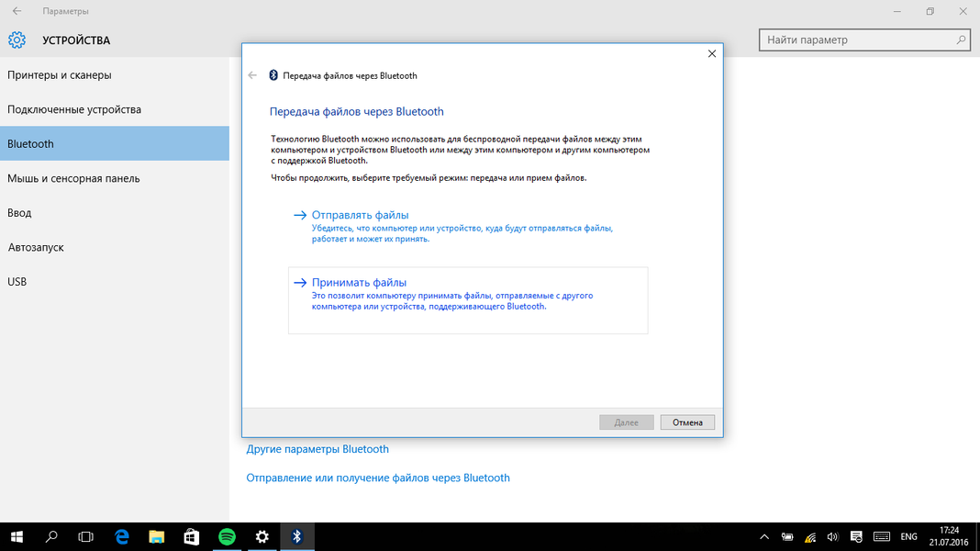The image size is (980, 551).
Task: Open Отправление или получение файлов через Bluetooth link
Action: pyautogui.click(x=378, y=478)
